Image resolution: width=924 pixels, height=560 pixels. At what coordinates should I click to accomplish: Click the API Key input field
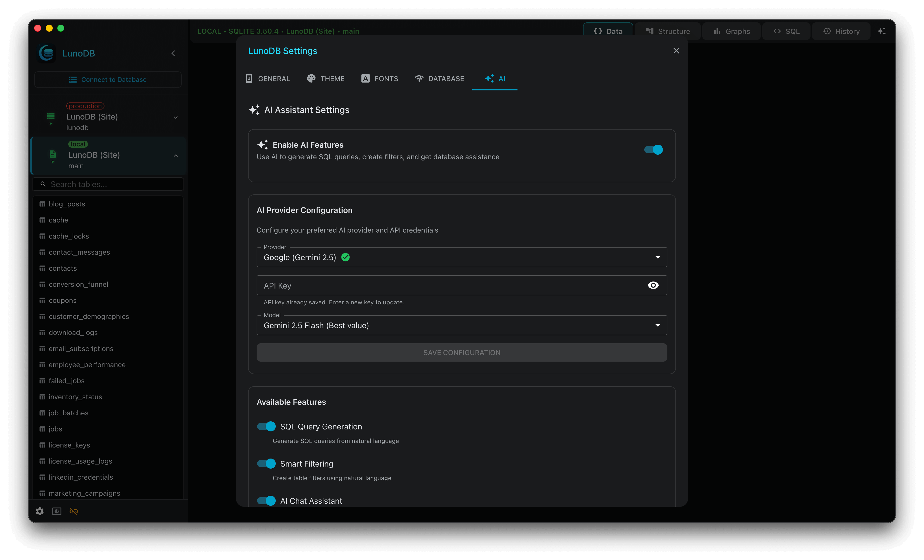point(462,286)
